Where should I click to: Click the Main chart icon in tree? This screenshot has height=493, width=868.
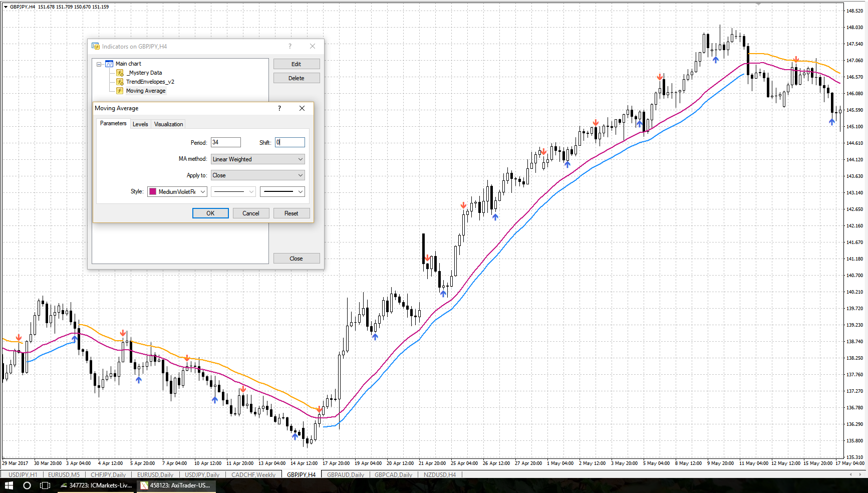click(x=109, y=64)
